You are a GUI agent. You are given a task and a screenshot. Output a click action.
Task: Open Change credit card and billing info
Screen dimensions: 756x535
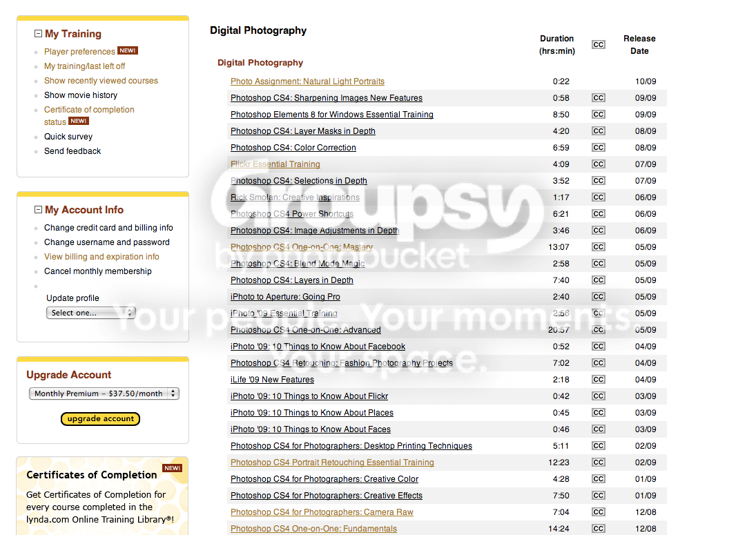pyautogui.click(x=108, y=228)
